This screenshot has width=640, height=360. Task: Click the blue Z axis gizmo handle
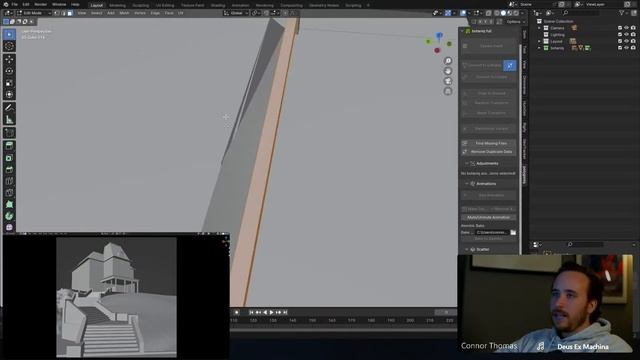pos(439,36)
